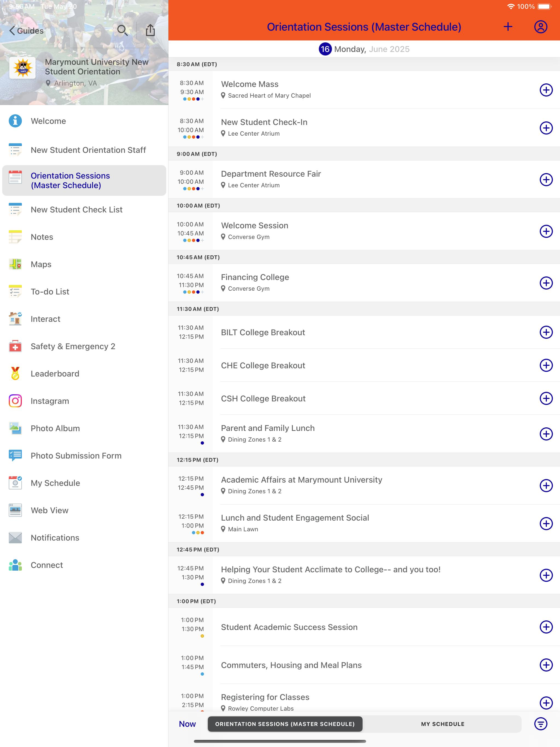Add Welcome Session to schedule
The image size is (560, 747).
coord(546,231)
